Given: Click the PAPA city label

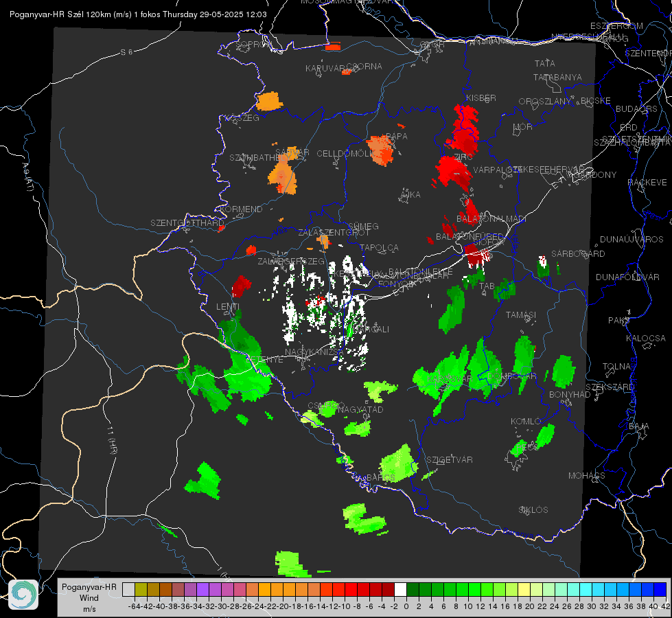Looking at the screenshot, I should click(x=397, y=136).
